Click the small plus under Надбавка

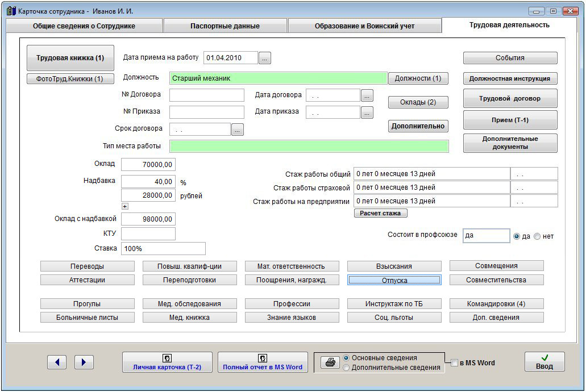point(125,206)
